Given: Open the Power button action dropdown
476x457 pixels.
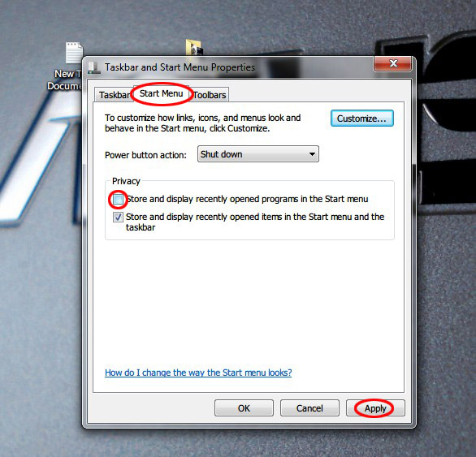Looking at the screenshot, I should pyautogui.click(x=258, y=154).
